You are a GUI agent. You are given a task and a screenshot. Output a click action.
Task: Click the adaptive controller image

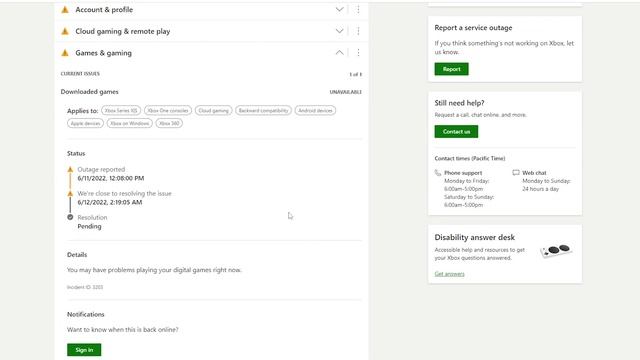pos(556,250)
